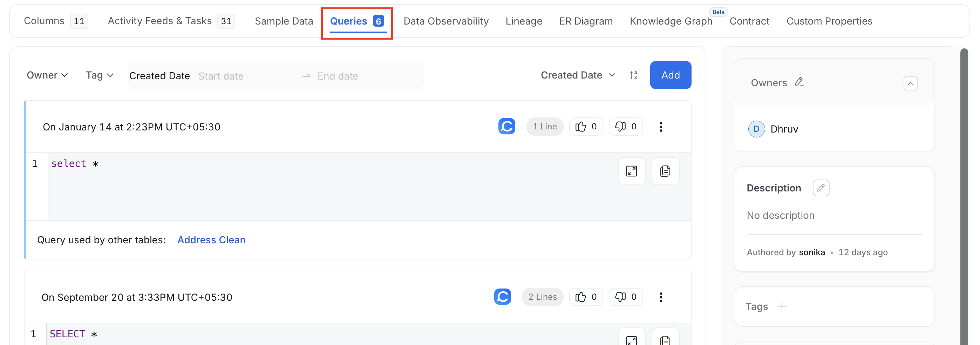Toggle the A-Z sort order icon
This screenshot has height=345, width=980.
pyautogui.click(x=633, y=75)
